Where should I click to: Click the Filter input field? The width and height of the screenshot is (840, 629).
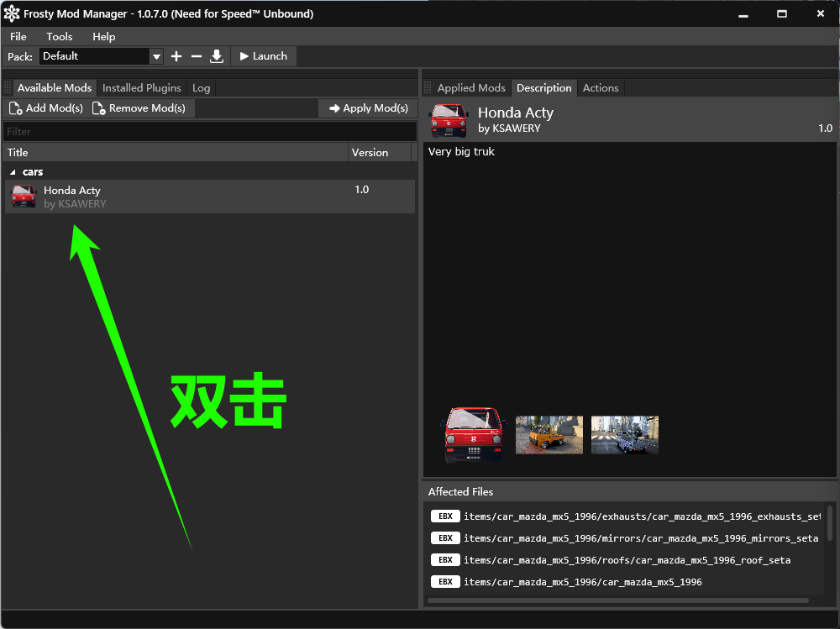[209, 132]
